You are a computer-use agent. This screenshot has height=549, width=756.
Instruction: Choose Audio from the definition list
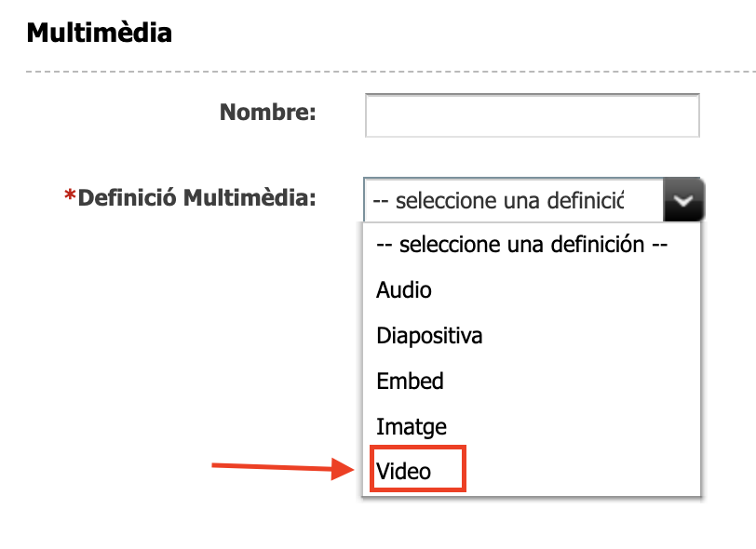pos(404,290)
